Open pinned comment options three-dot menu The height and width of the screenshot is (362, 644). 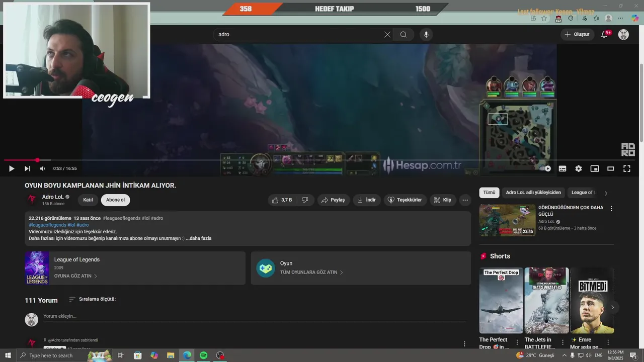coord(464,344)
